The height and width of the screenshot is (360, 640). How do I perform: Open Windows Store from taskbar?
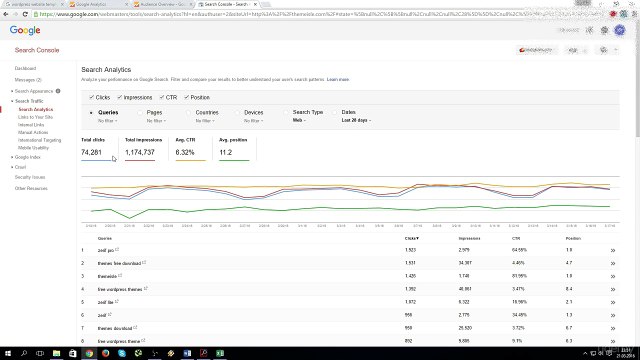[x=73, y=353]
